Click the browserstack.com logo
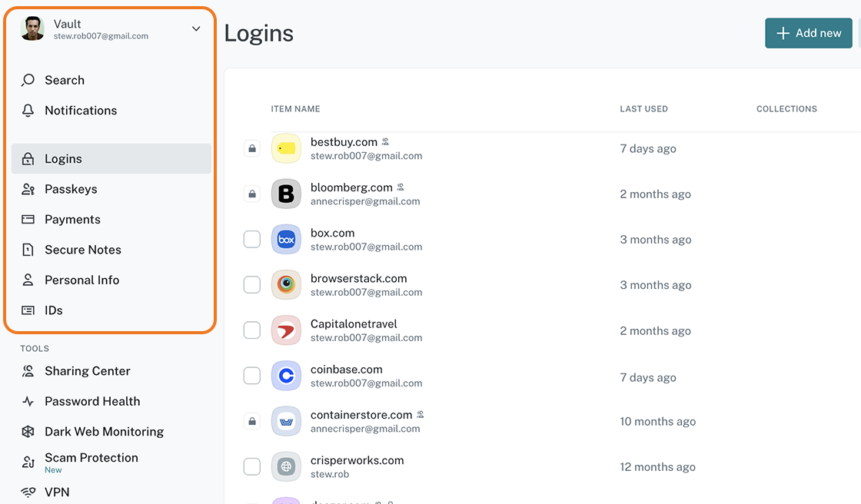The width and height of the screenshot is (861, 504). pos(286,285)
